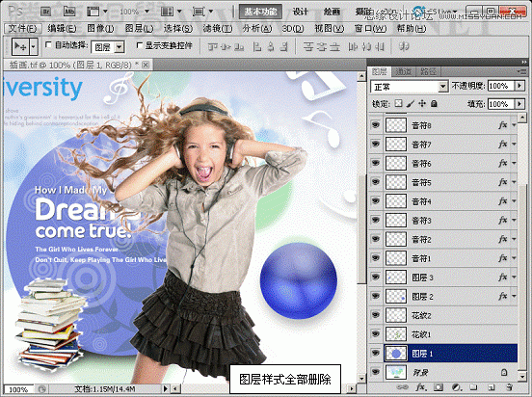
Task: Hide the 花纹2 layer
Action: pyautogui.click(x=375, y=315)
